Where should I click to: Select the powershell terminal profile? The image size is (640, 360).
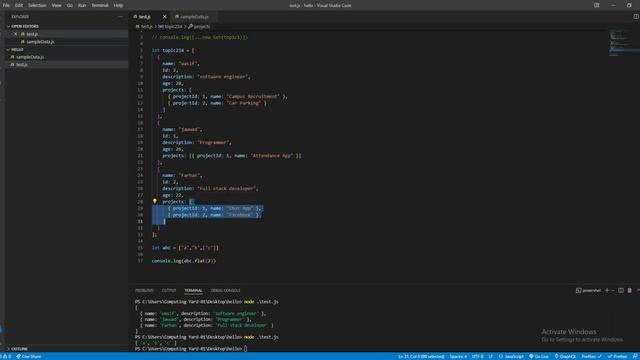click(x=589, y=291)
